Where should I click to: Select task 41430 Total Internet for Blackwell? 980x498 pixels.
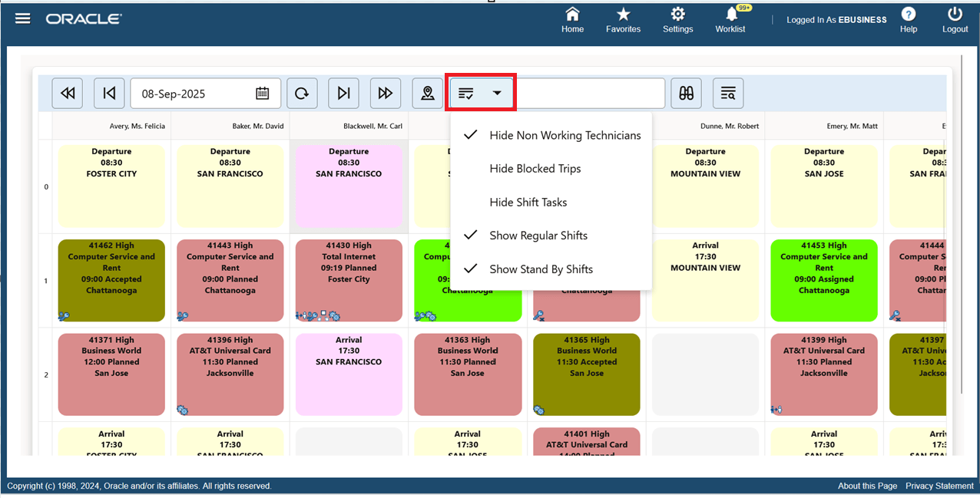[x=349, y=280]
